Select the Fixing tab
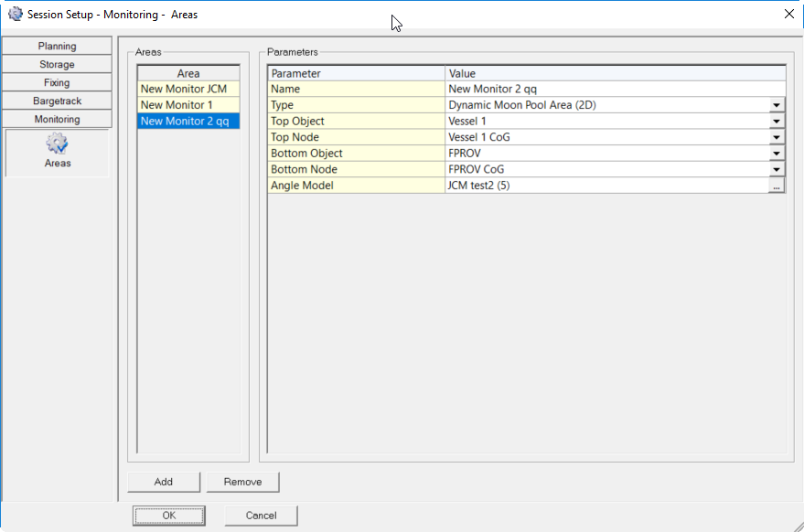The image size is (804, 532). [x=57, y=82]
